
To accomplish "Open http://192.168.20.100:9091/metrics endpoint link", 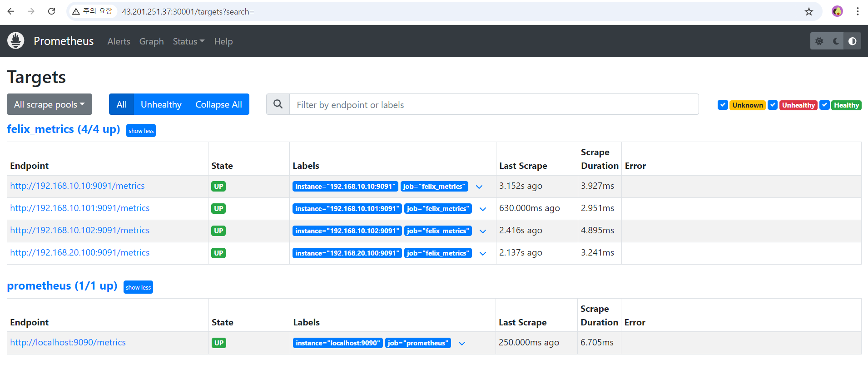I will click(x=80, y=252).
